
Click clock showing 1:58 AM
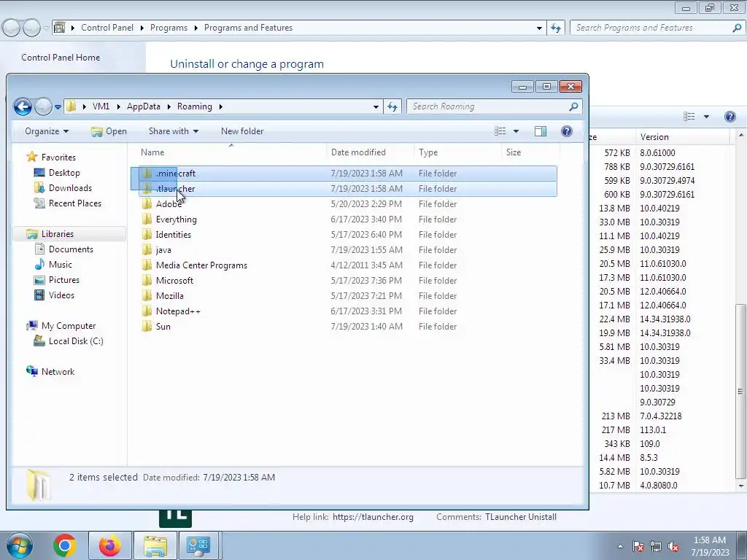point(709,540)
